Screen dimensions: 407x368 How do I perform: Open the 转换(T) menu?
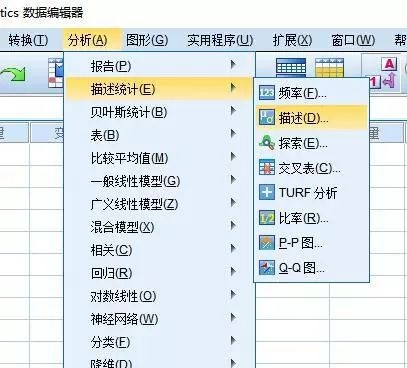point(28,40)
